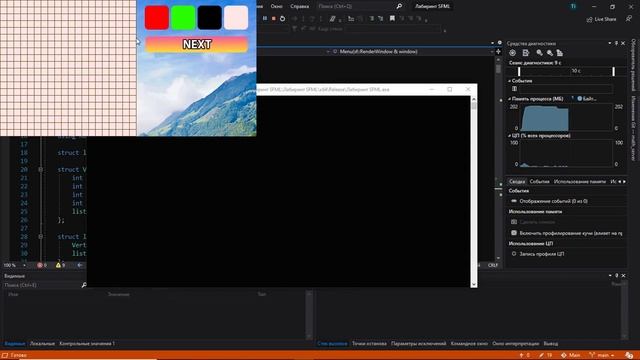Click the split editor icon above scrollbar

point(498,51)
